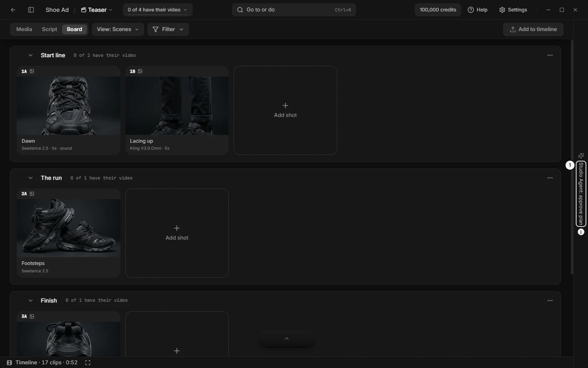Viewport: 588px width, 368px height.
Task: Open Timeline · 17 clips · 0:52
Action: 42,363
